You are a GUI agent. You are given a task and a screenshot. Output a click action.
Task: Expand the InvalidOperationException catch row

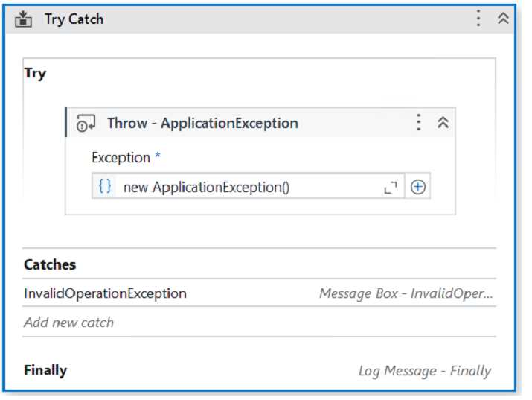105,293
